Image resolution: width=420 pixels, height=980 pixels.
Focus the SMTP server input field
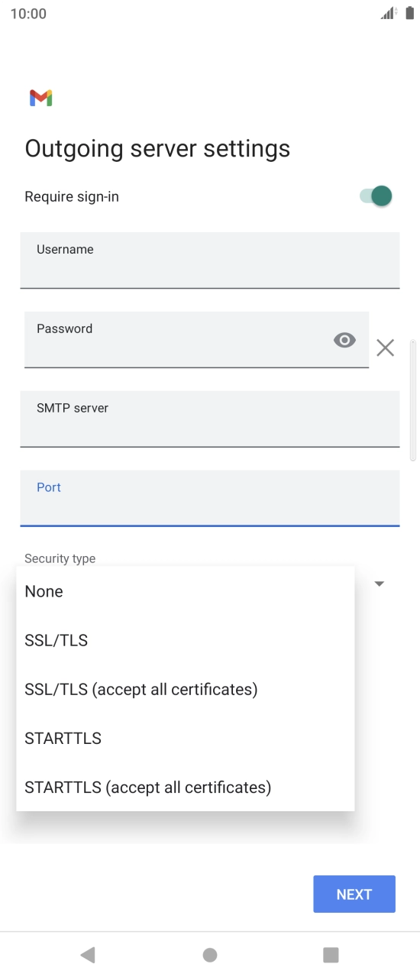pyautogui.click(x=210, y=419)
